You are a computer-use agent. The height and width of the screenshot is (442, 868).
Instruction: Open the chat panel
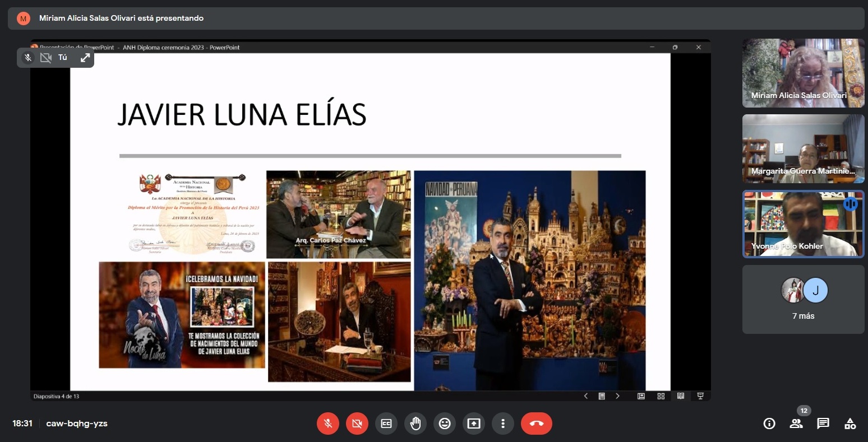(x=823, y=424)
